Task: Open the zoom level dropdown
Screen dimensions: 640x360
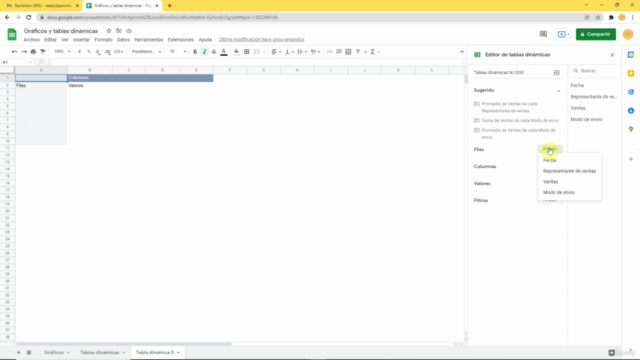Action: 62,52
